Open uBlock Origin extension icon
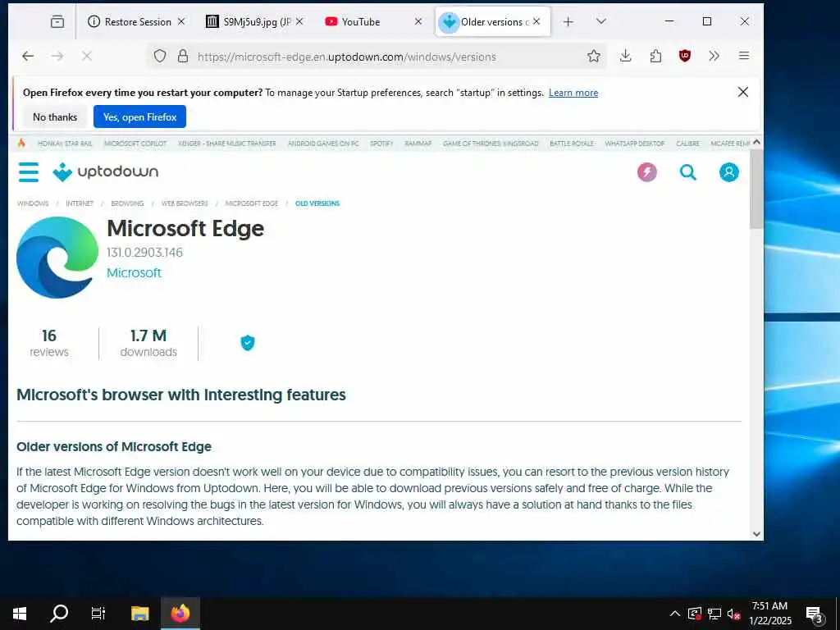The width and height of the screenshot is (840, 630). (x=685, y=56)
